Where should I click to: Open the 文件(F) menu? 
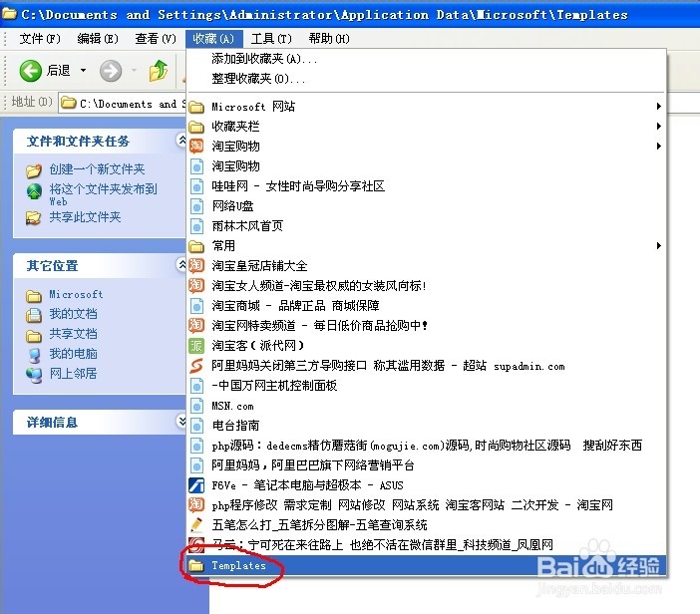tap(39, 39)
